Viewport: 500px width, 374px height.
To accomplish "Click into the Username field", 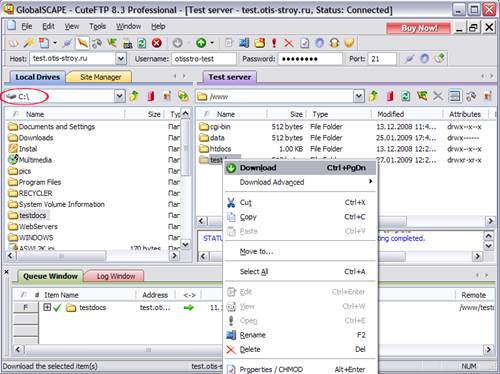I will (204, 59).
